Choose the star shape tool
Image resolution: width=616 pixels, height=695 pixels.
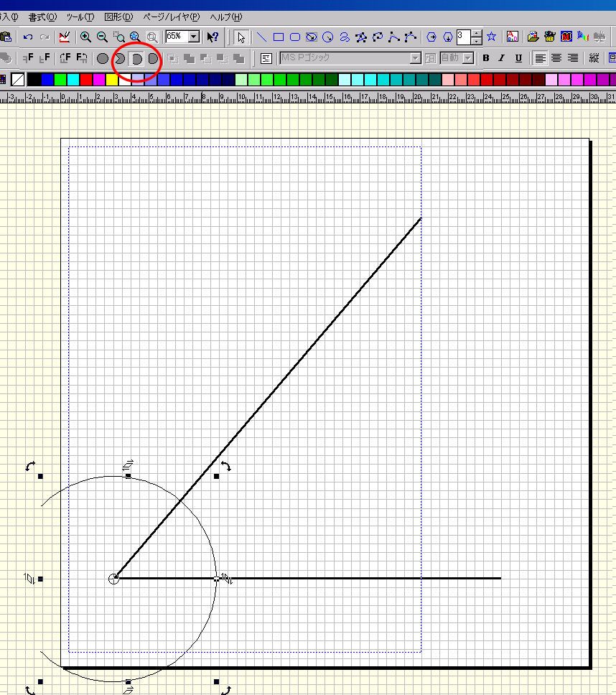pos(492,37)
